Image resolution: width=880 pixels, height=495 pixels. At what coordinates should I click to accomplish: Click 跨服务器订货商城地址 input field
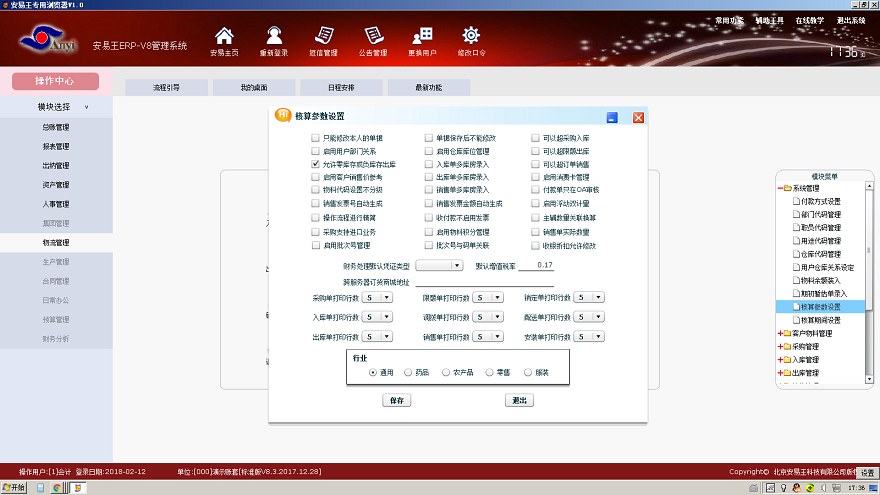point(485,282)
